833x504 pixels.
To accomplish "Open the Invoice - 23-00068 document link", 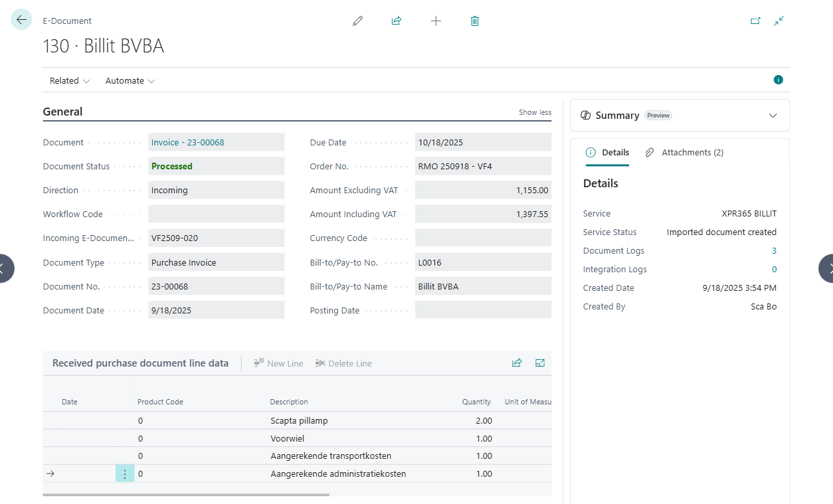I will click(x=187, y=142).
